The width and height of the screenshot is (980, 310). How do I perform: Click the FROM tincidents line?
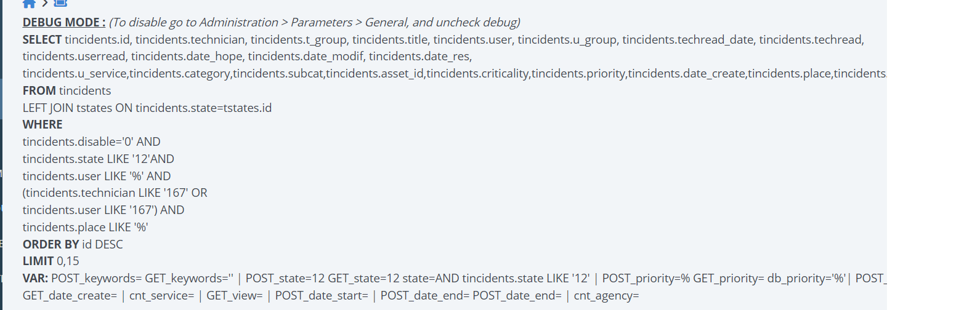67,90
